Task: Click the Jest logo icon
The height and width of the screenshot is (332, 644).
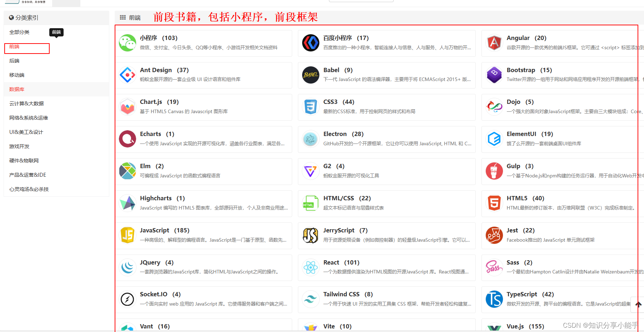Action: tap(494, 235)
